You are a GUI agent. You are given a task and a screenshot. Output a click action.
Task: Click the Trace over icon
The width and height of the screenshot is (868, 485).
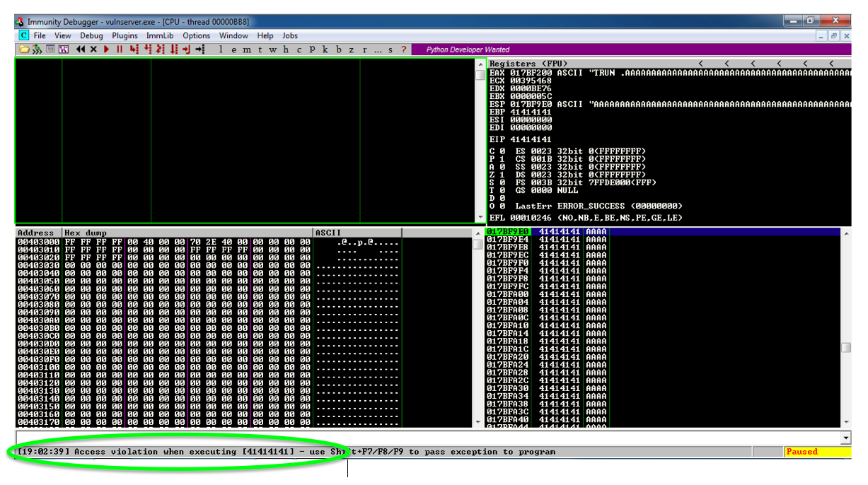tap(173, 49)
